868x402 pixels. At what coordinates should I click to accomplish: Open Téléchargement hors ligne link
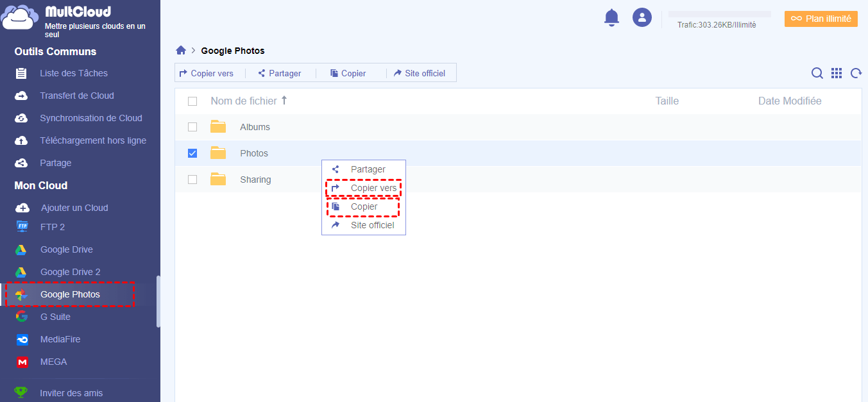coord(93,140)
